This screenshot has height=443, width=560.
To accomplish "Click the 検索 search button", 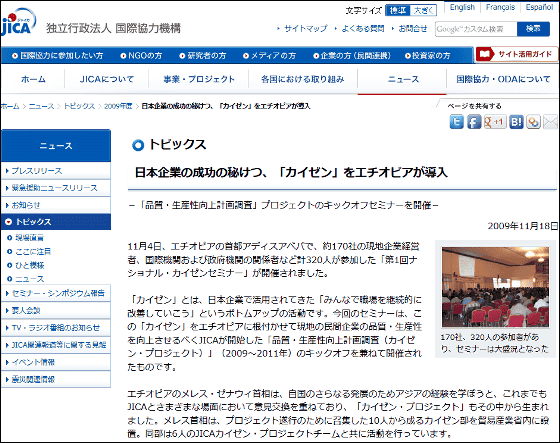I will [533, 29].
